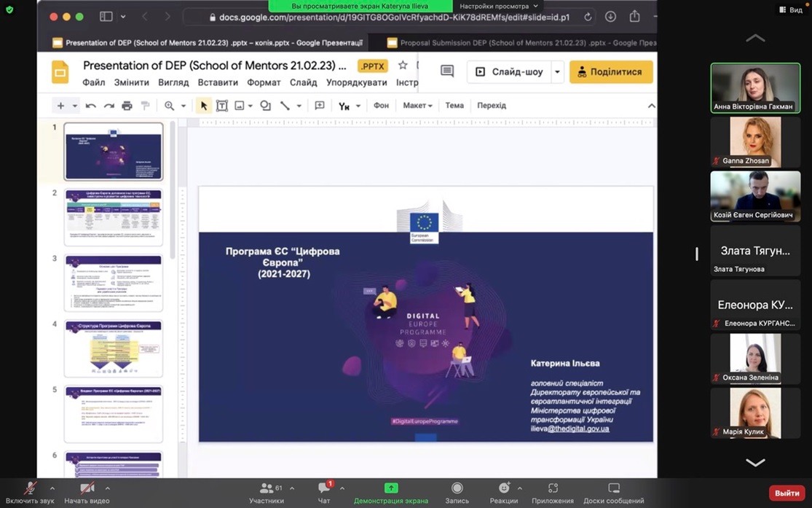Select Козій Євген Сергійович video tile

[x=755, y=196]
